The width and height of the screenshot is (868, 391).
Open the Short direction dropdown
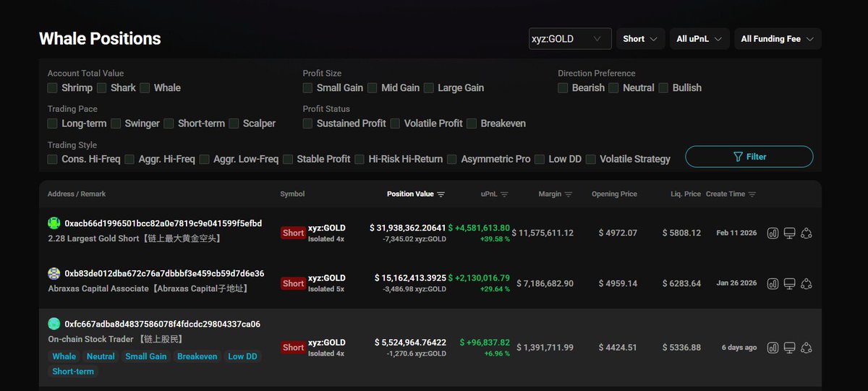(x=641, y=39)
